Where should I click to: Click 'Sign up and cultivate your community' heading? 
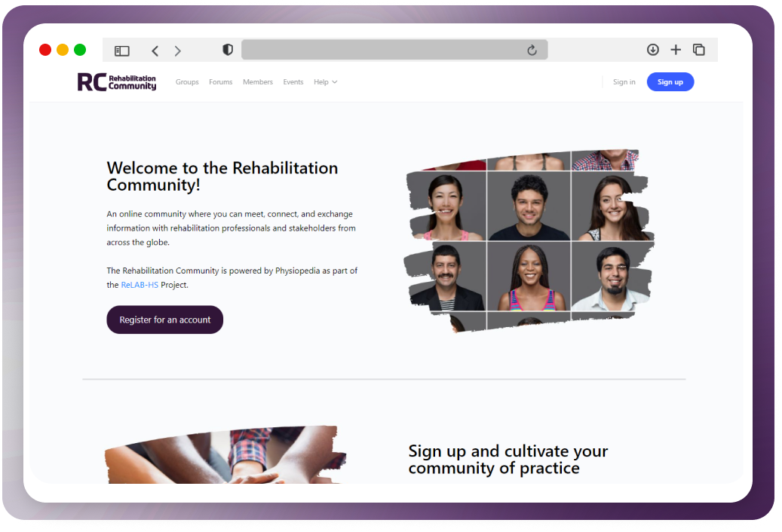(508, 459)
